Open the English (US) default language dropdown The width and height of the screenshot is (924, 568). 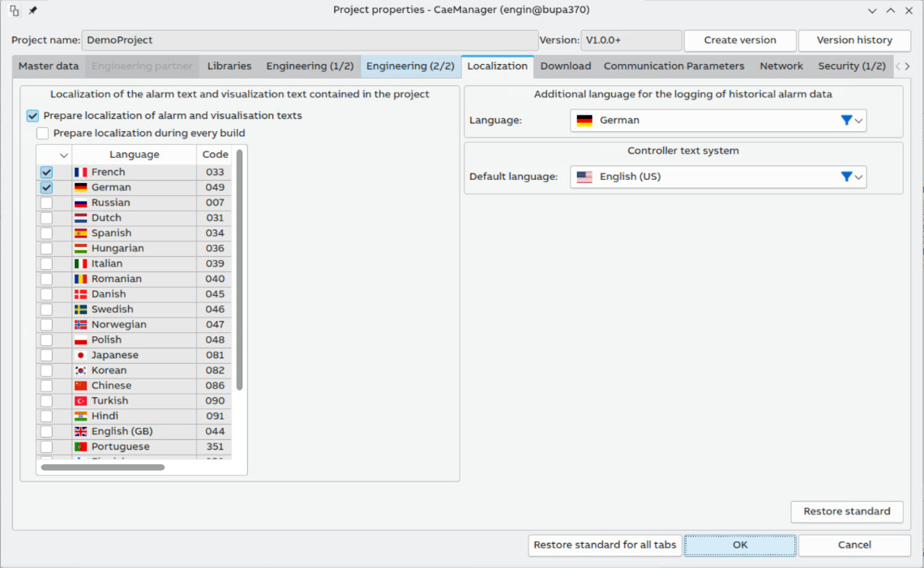[717, 177]
